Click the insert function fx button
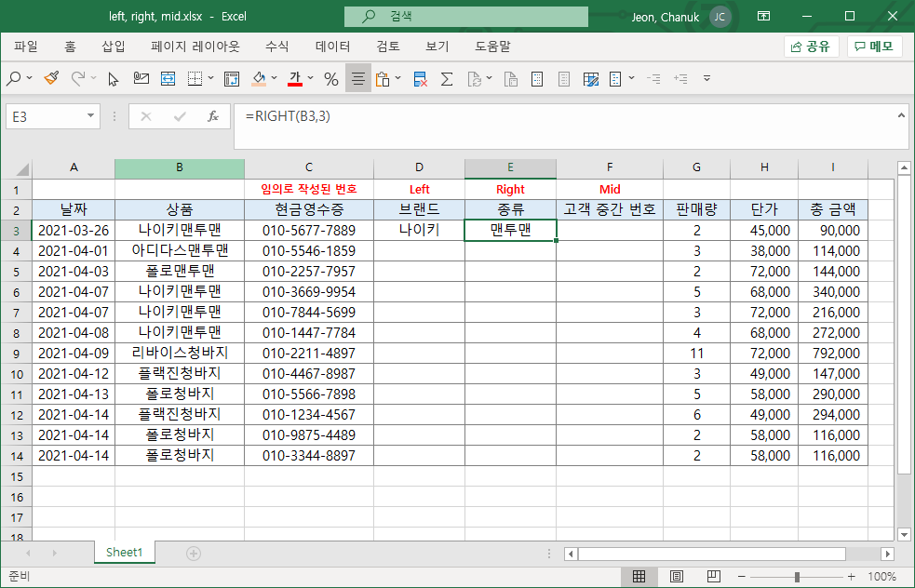Screen dimensions: 915x588 [x=213, y=116]
